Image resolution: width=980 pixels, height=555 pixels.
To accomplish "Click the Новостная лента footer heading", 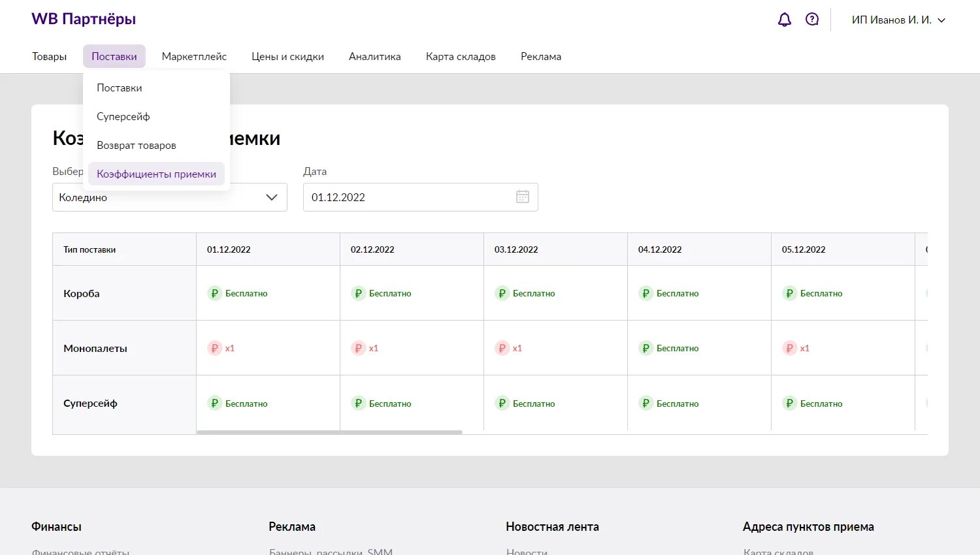I will (552, 526).
